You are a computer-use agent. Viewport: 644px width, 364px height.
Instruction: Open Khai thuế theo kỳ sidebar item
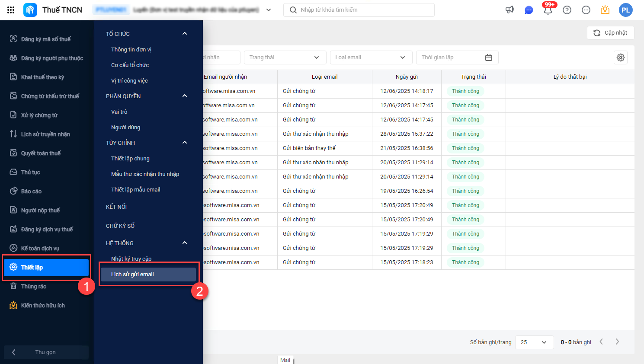point(46,77)
